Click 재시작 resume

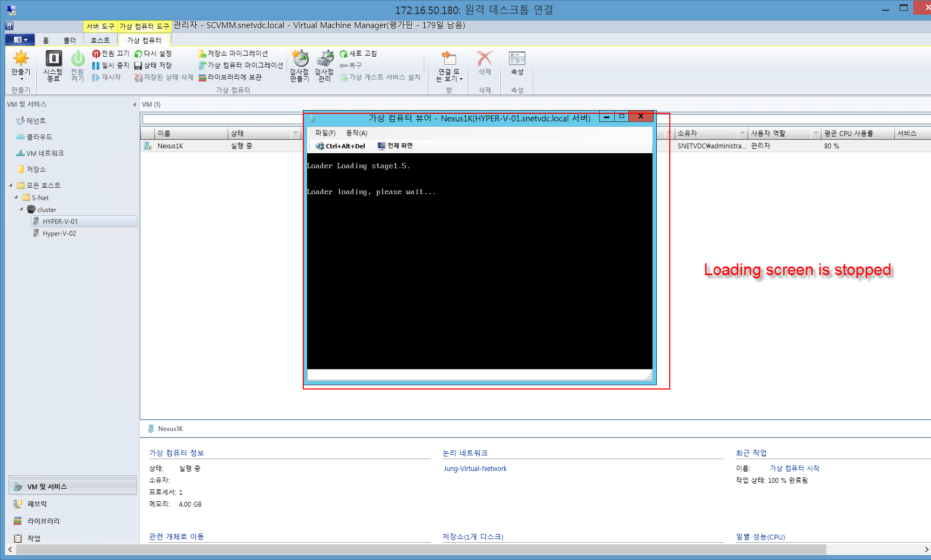click(106, 77)
